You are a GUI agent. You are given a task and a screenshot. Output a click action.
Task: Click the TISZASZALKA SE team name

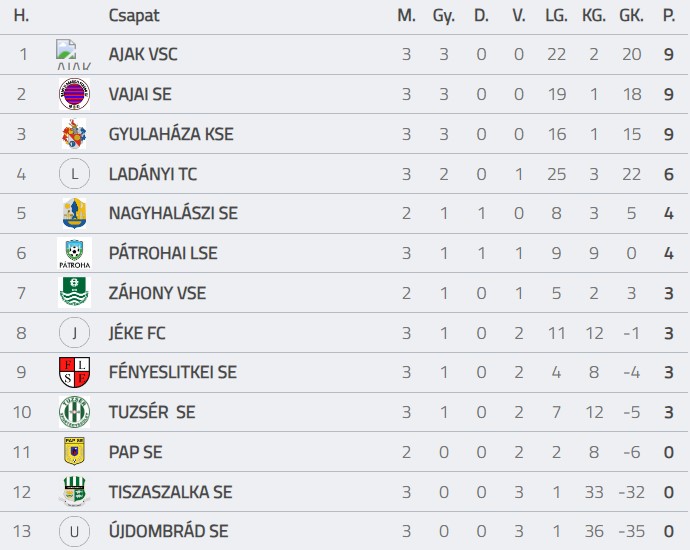coord(170,492)
